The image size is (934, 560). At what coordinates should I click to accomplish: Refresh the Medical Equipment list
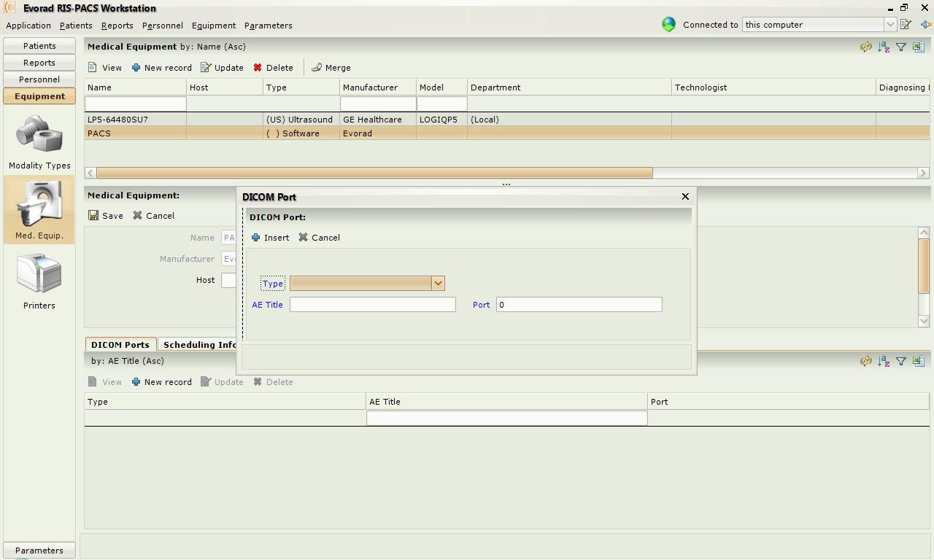coord(865,47)
